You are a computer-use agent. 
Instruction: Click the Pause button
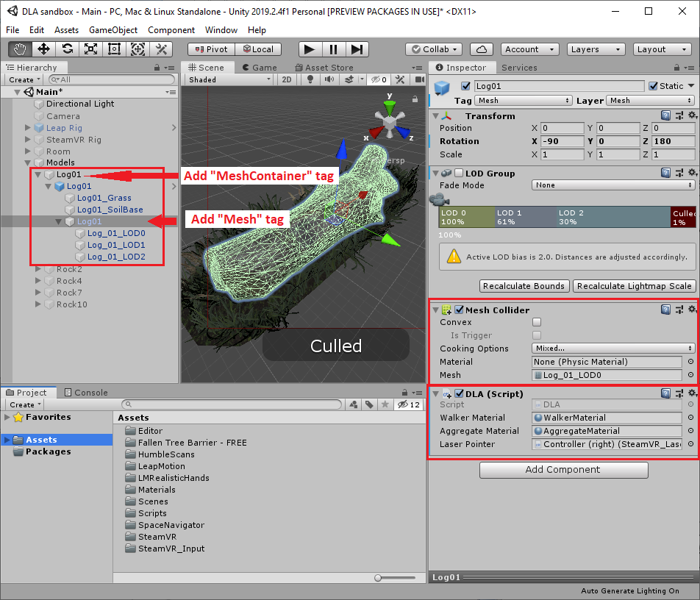(333, 49)
